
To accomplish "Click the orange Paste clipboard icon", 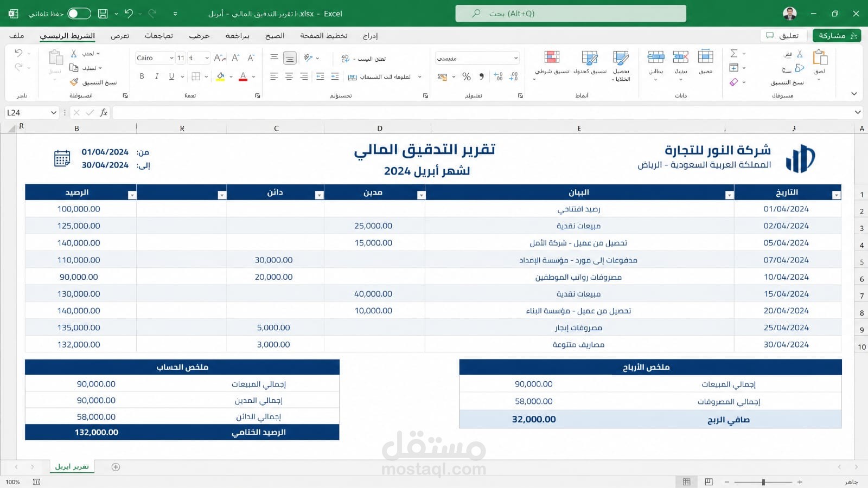I will tap(820, 57).
